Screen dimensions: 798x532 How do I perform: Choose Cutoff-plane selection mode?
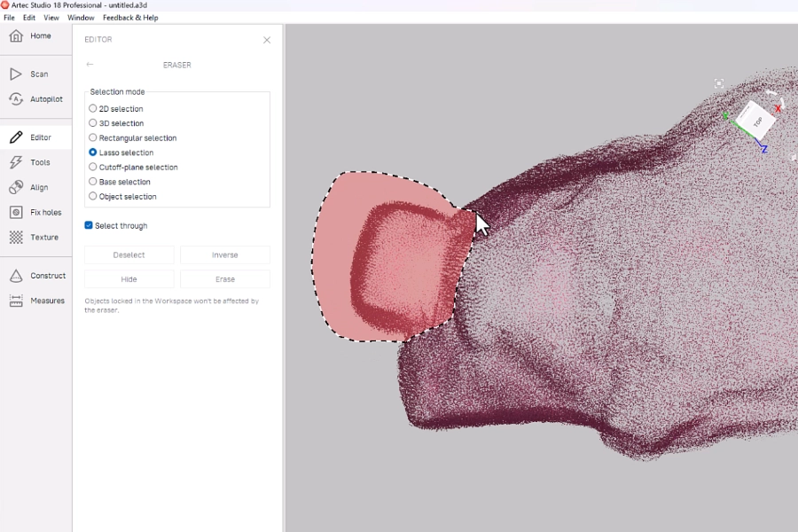point(93,167)
